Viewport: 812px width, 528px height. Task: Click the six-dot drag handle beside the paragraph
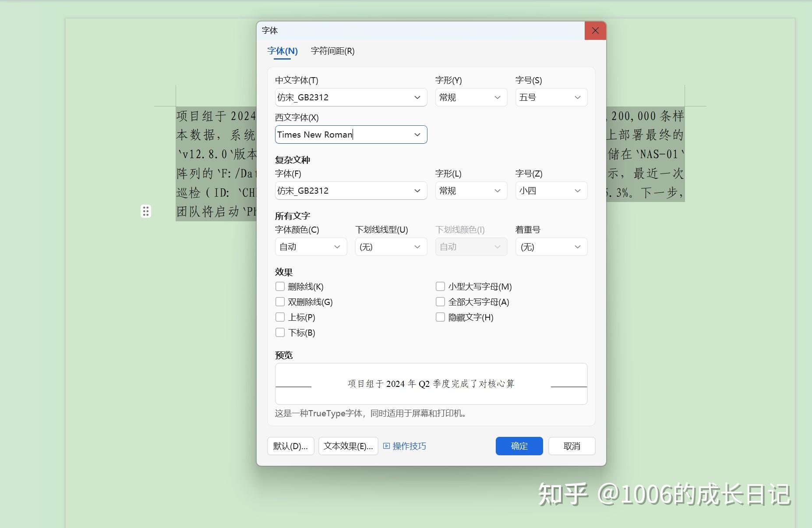(146, 211)
